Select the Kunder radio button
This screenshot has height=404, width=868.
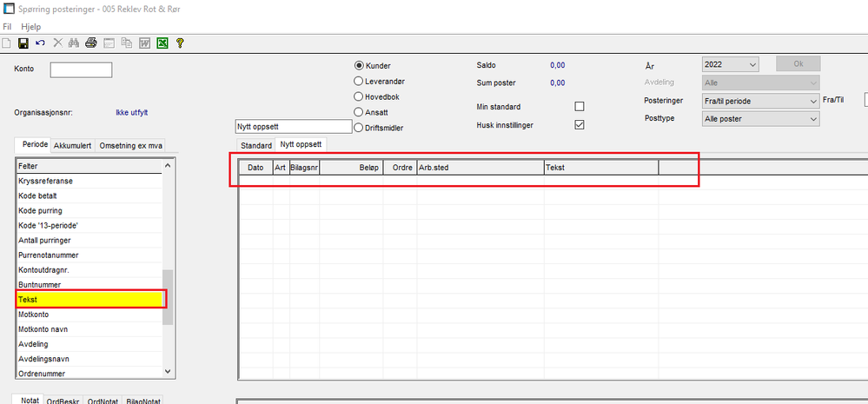coord(359,65)
